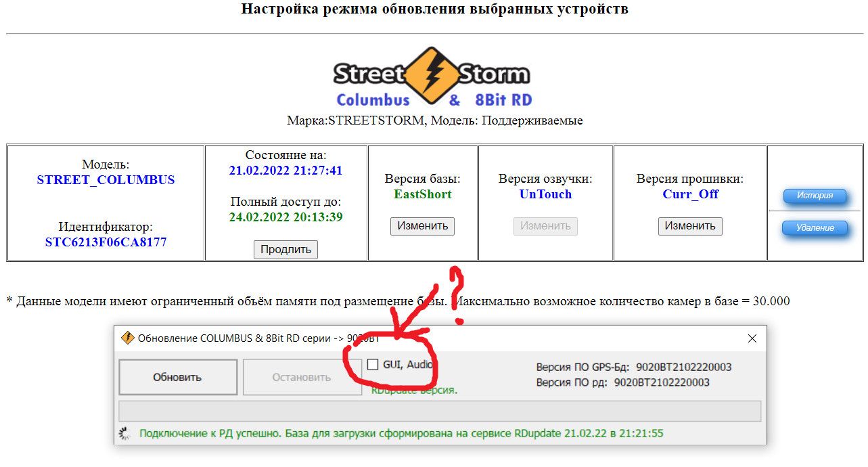Click the Марка:STREETSTORM model line
The height and width of the screenshot is (467, 868).
pos(434,120)
